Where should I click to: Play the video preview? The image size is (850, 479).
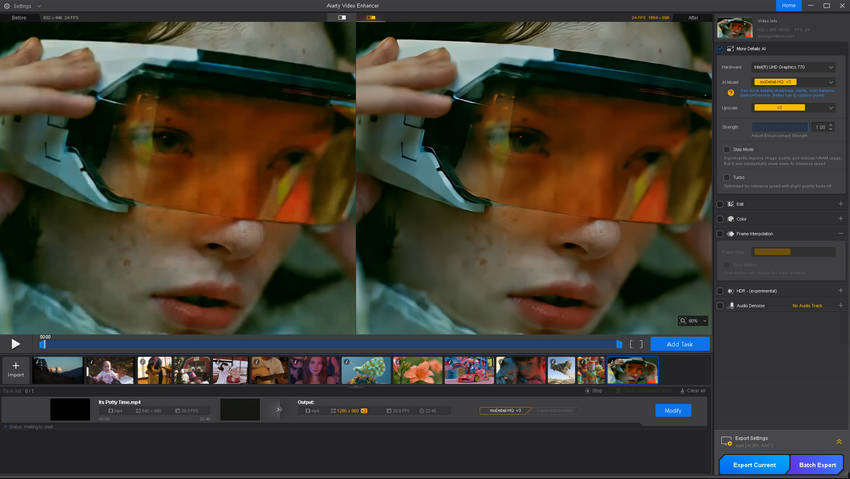(x=16, y=344)
